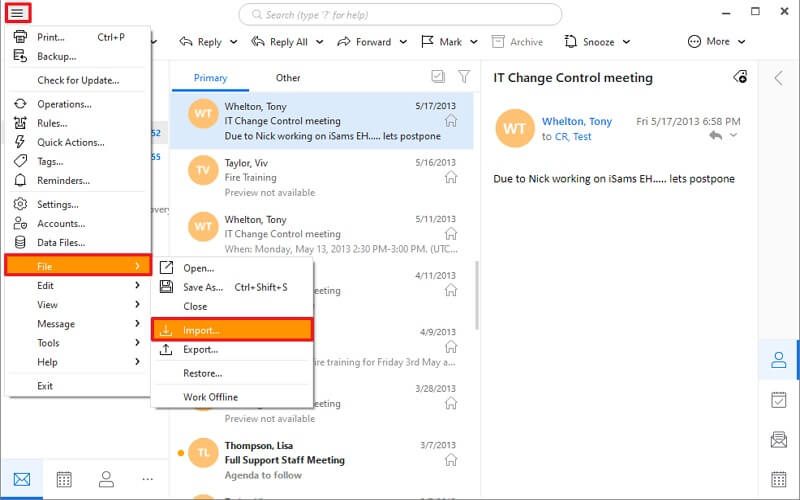Click the Forward toolbar button
This screenshot has width=800, height=500.
(x=364, y=42)
